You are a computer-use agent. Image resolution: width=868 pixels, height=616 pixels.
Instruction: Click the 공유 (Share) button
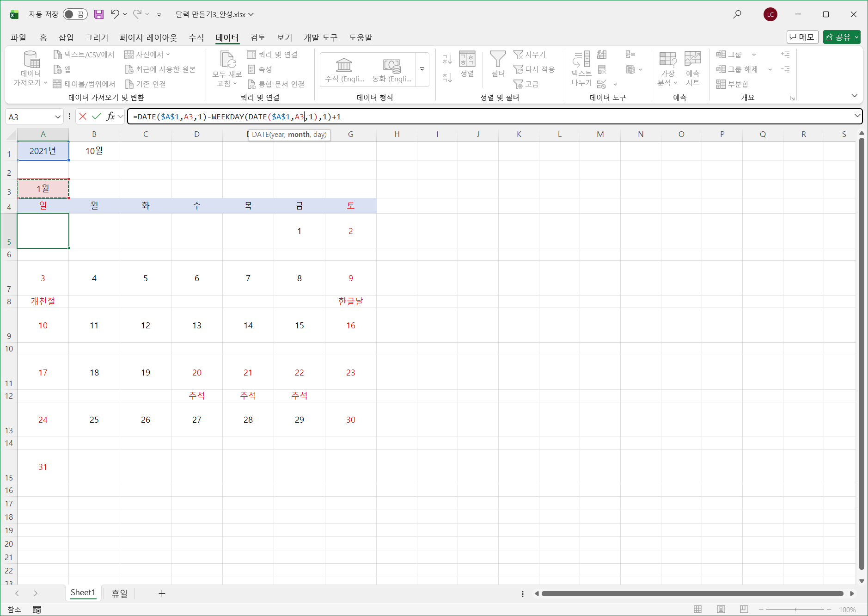coord(842,37)
